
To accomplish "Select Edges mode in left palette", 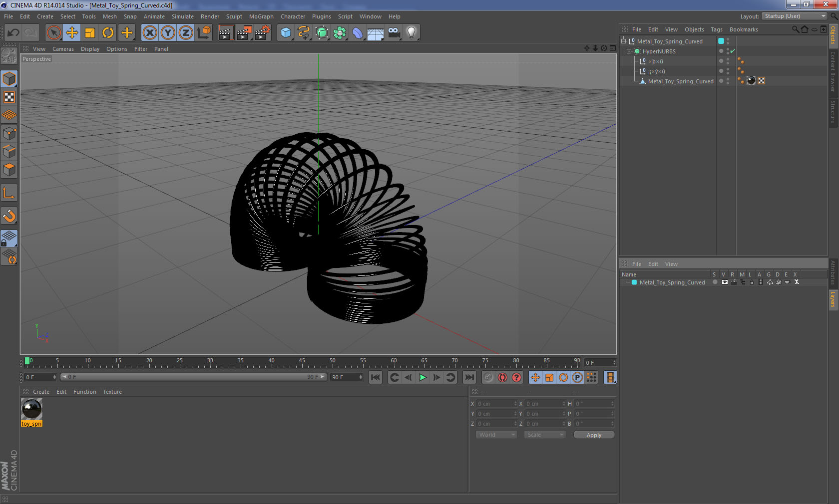I will tap(9, 152).
